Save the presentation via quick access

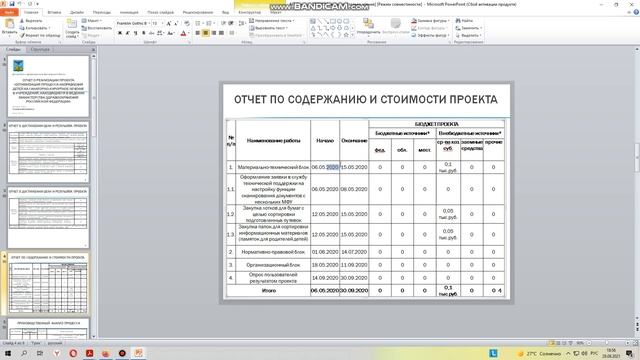click(11, 4)
